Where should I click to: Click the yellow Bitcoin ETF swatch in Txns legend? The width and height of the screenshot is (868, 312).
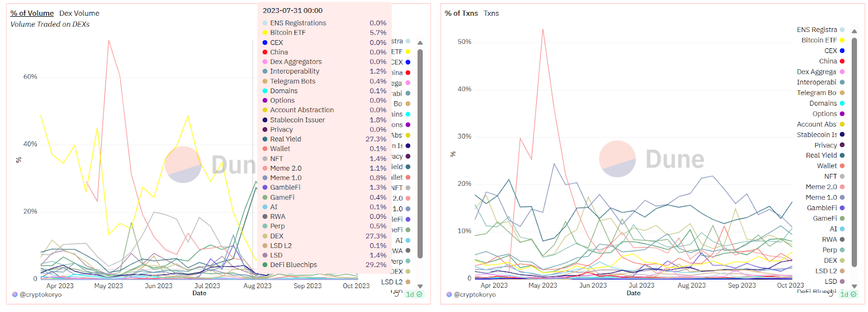[842, 40]
